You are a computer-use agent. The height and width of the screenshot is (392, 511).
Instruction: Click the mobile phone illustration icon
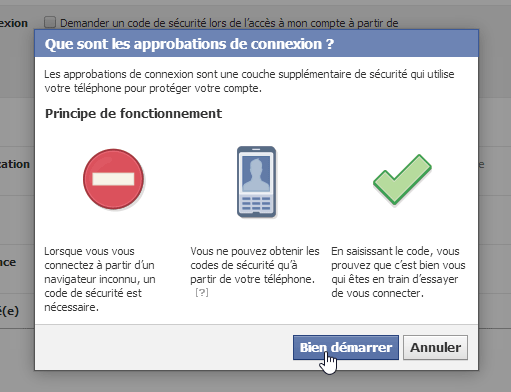(256, 182)
